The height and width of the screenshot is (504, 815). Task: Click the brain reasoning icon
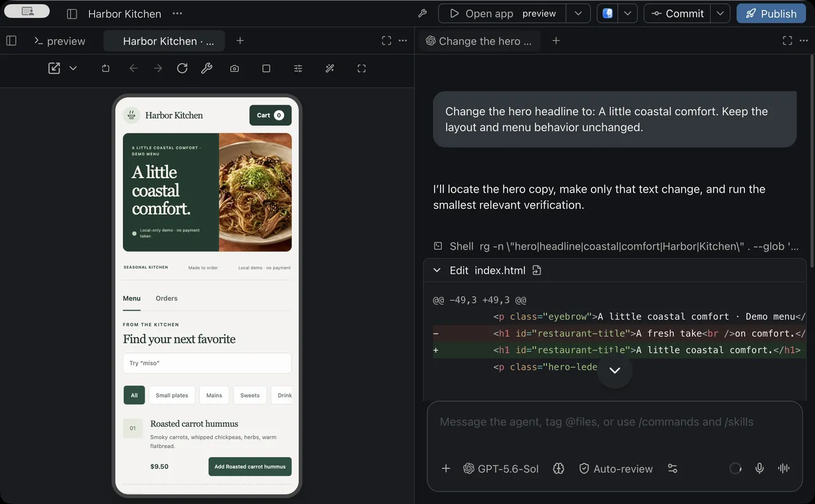point(558,468)
